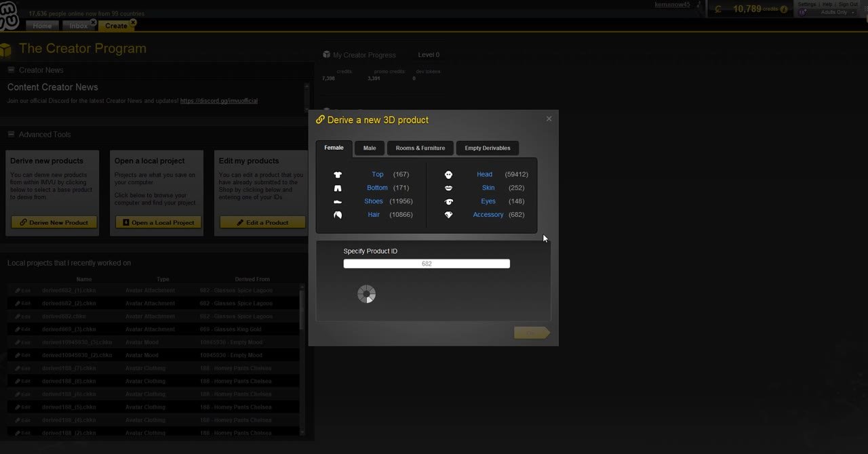
Task: Click the Name column header
Action: click(84, 279)
